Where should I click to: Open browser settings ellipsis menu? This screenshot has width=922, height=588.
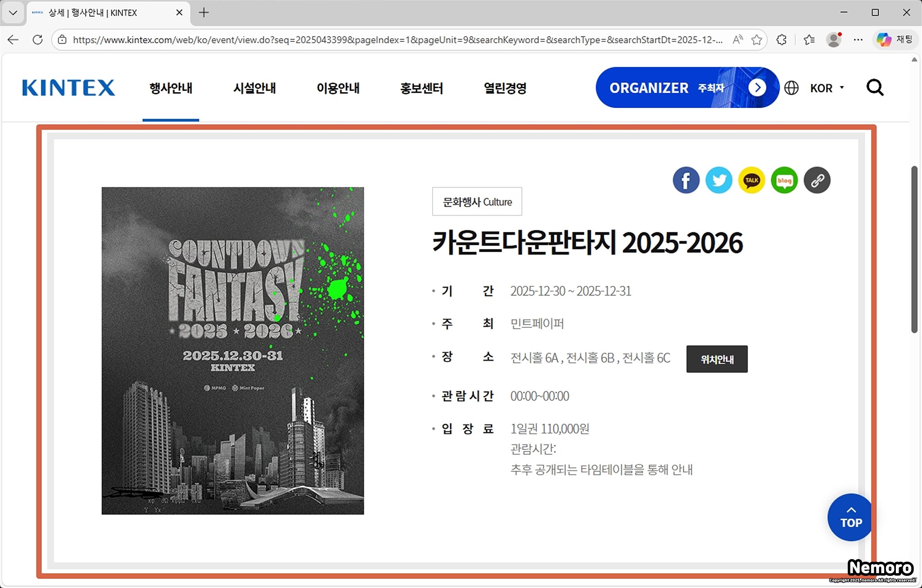pyautogui.click(x=858, y=40)
